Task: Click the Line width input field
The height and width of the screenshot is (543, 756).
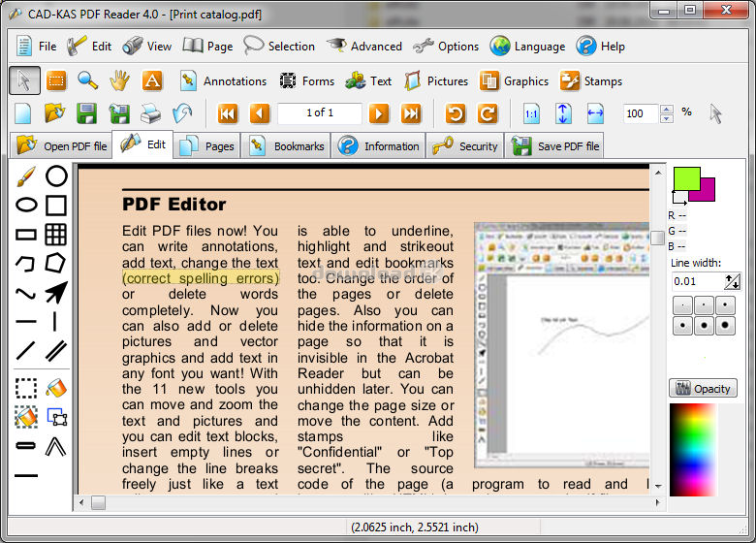Action: [698, 281]
